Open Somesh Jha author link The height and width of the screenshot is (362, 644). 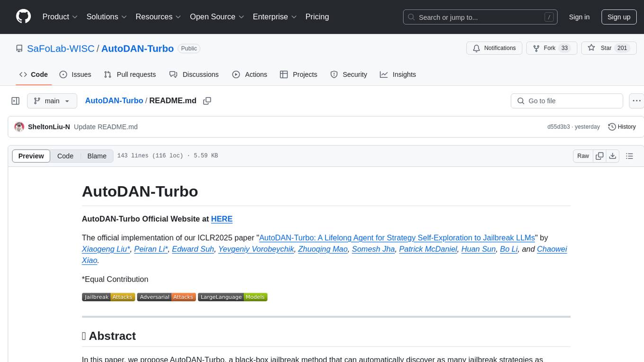[374, 249]
